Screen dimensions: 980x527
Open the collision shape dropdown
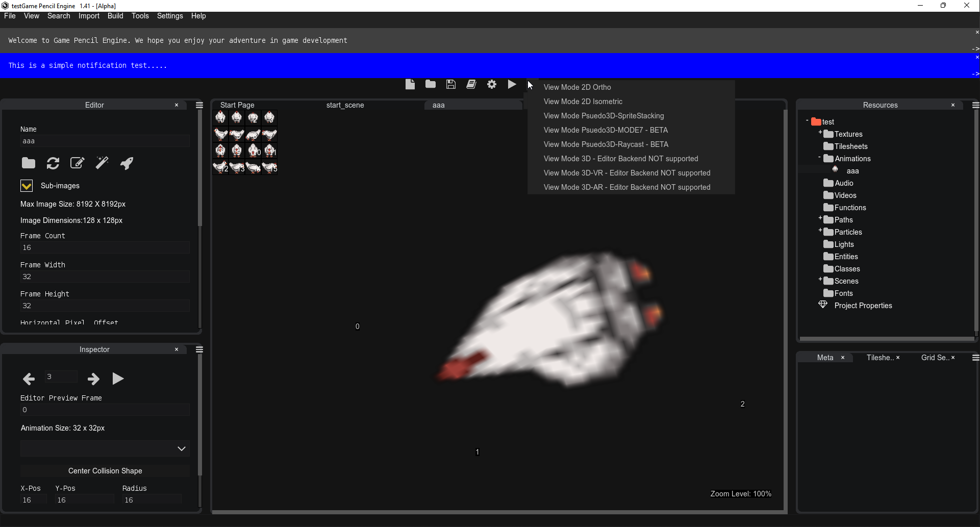pyautogui.click(x=105, y=448)
